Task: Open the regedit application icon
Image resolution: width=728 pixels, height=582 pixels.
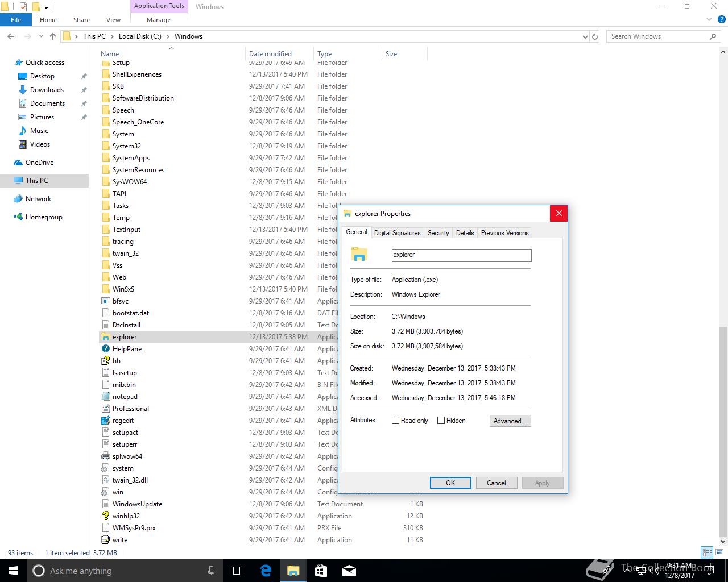Action: point(105,421)
